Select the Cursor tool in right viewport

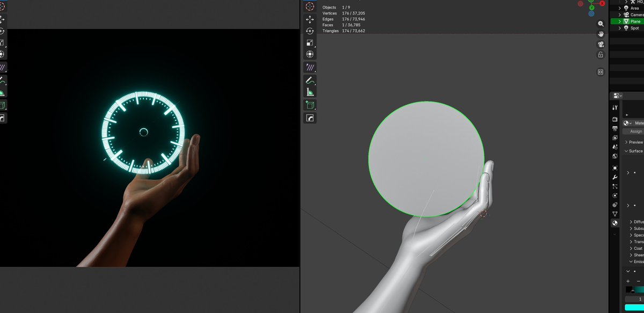[x=310, y=6]
